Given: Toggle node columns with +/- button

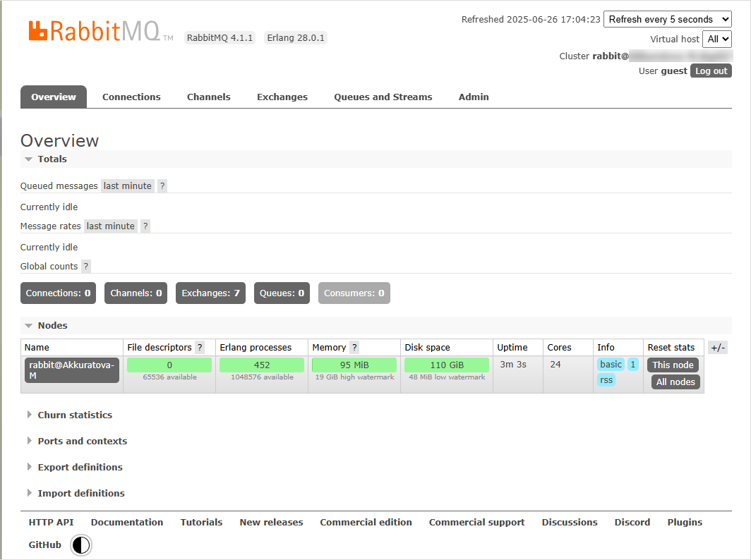Looking at the screenshot, I should click(x=717, y=348).
